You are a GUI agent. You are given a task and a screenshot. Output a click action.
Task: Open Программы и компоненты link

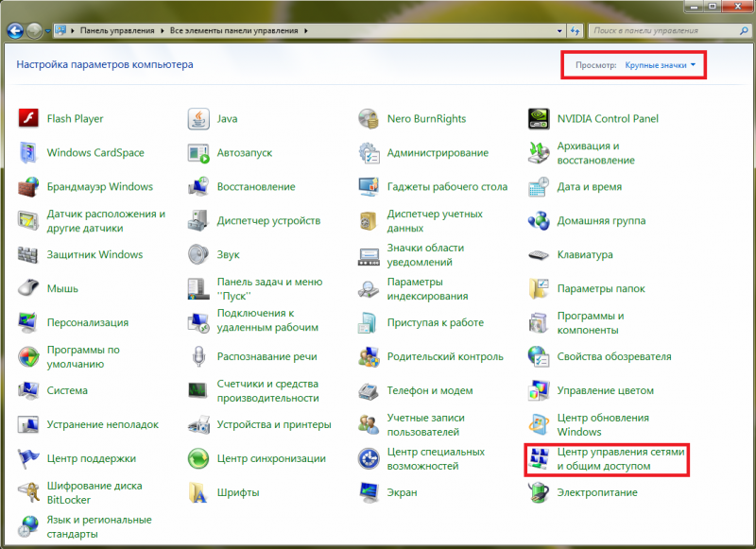[x=590, y=323]
